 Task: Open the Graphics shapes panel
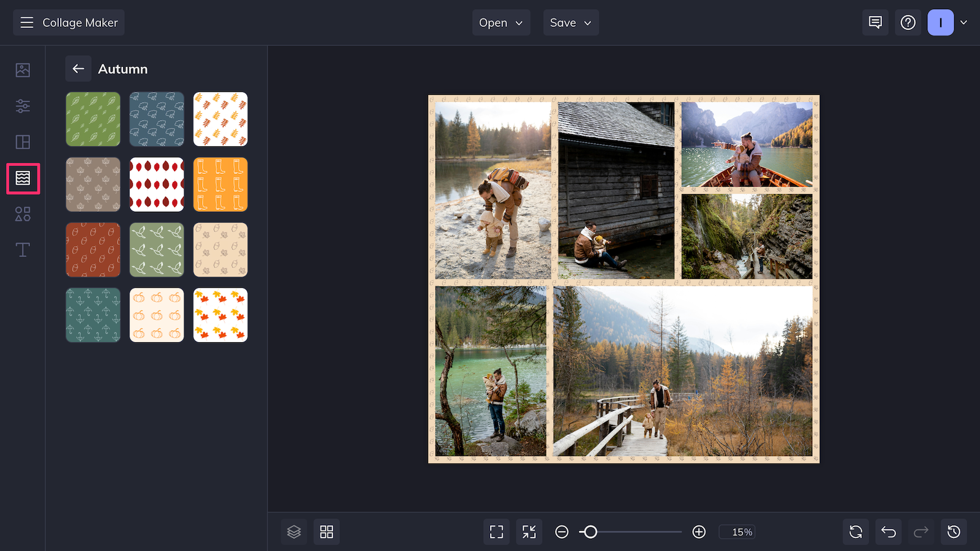click(x=22, y=214)
